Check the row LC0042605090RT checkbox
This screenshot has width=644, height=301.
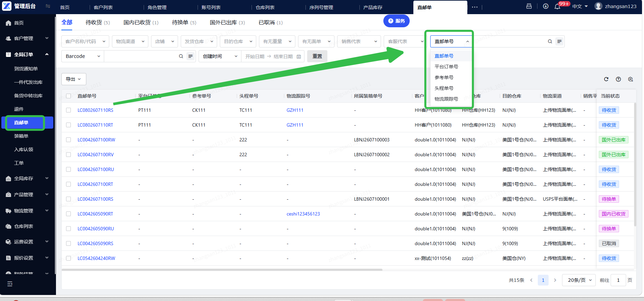tap(68, 214)
